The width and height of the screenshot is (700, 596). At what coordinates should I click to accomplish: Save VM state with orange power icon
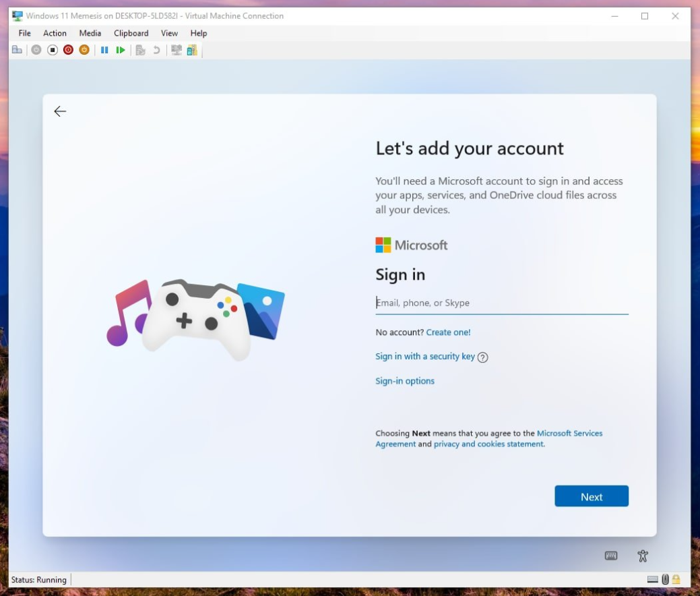click(x=84, y=50)
